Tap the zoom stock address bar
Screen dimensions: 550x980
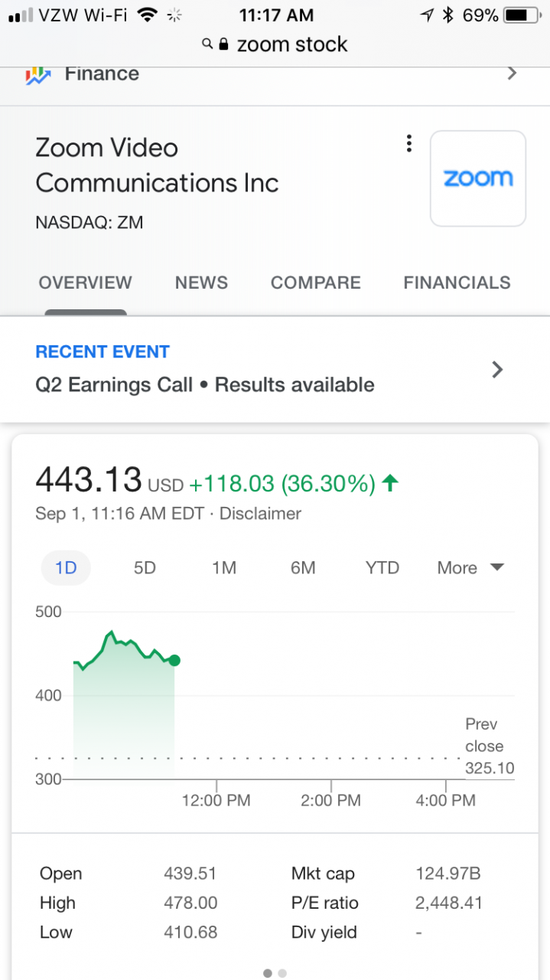275,44
